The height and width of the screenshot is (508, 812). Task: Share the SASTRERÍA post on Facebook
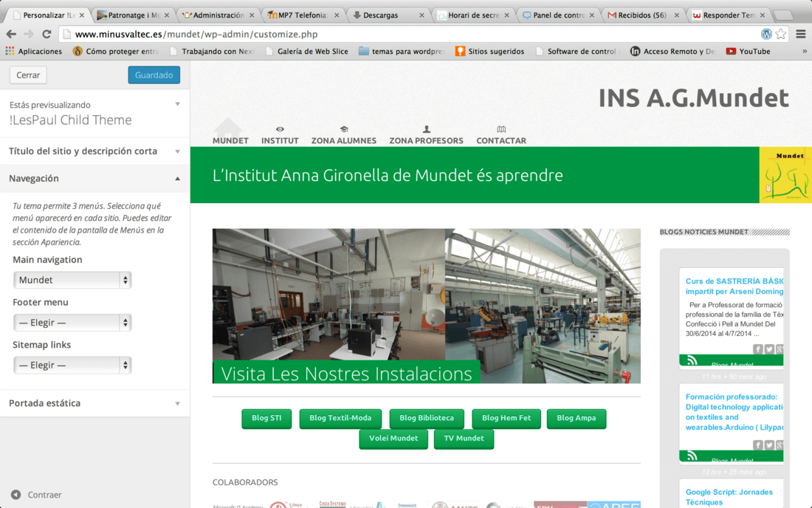tap(757, 349)
